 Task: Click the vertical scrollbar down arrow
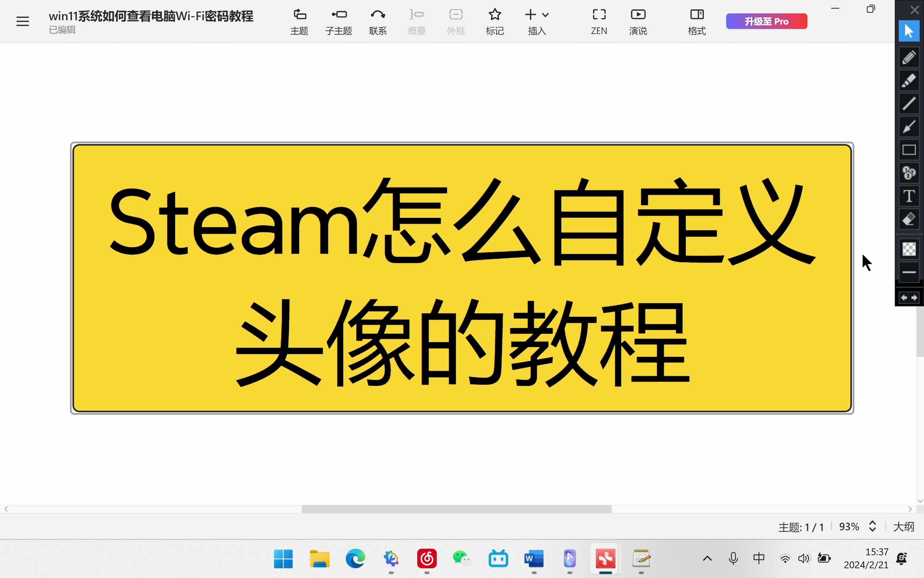(920, 501)
